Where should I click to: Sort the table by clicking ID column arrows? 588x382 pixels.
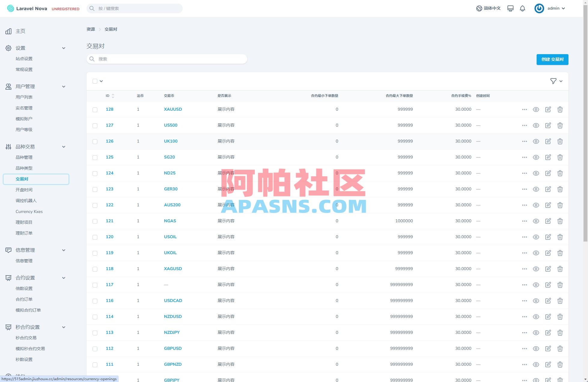(x=113, y=96)
